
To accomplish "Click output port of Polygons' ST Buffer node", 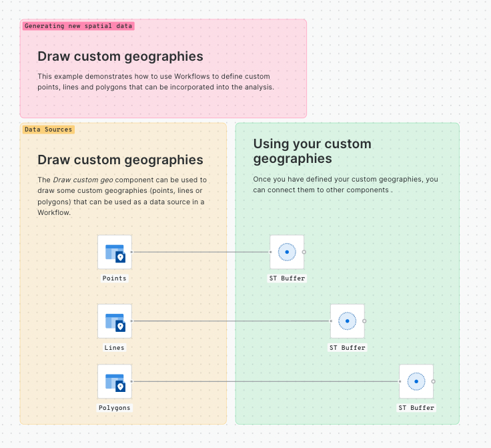I will click(434, 381).
